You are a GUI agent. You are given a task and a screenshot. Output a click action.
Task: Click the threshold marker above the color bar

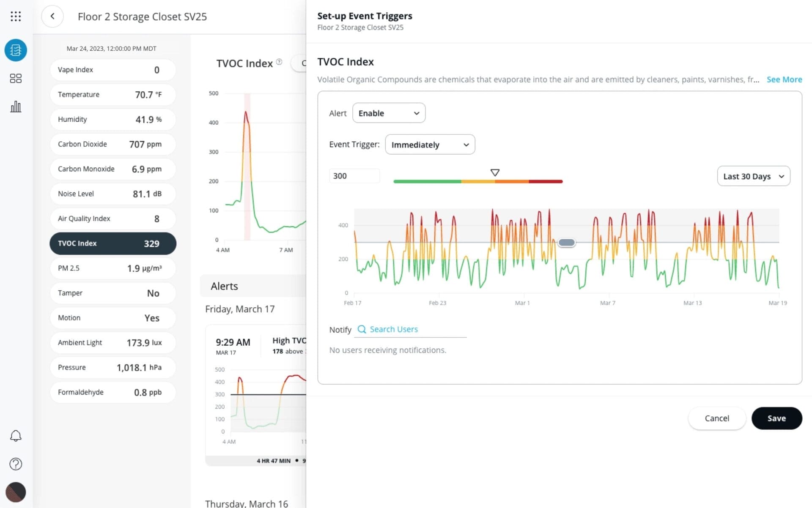(x=494, y=172)
